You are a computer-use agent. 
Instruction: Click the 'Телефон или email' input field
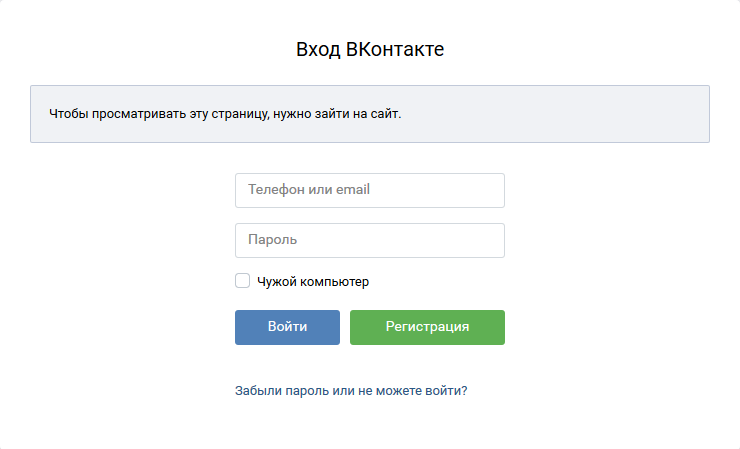pos(369,190)
